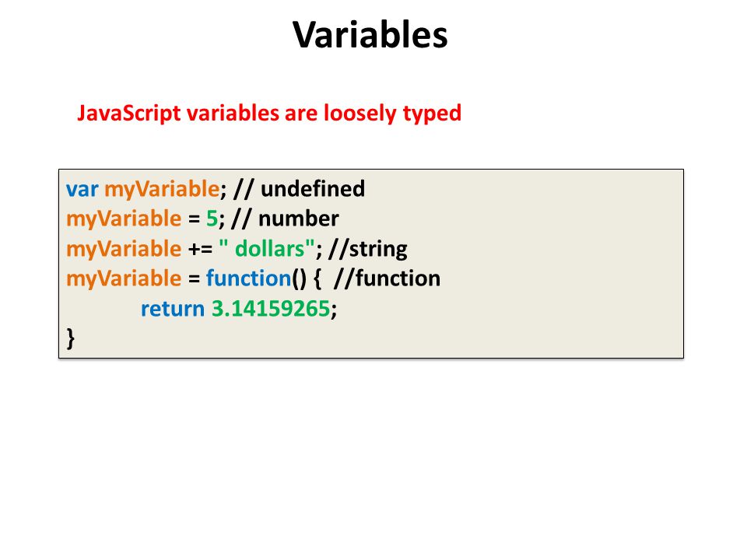Click the blue function keyword
This screenshot has height=560, width=747.
(x=248, y=278)
